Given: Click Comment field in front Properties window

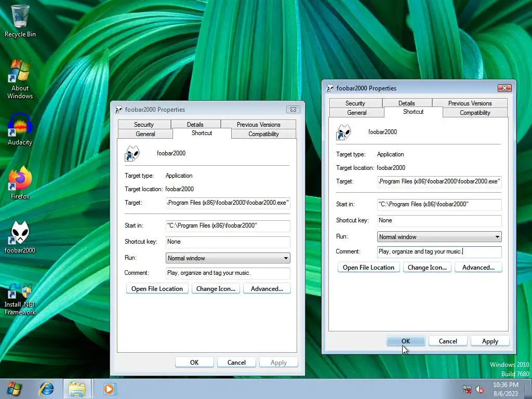Looking at the screenshot, I should pyautogui.click(x=440, y=252).
